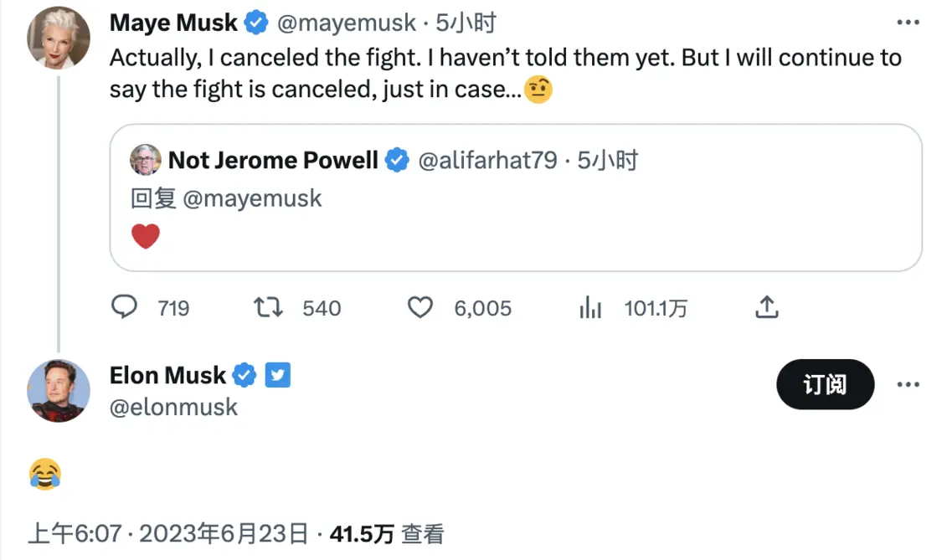This screenshot has height=560, width=942.
Task: Retweet Maye Musk's tweet via the retweet icon
Action: [268, 307]
